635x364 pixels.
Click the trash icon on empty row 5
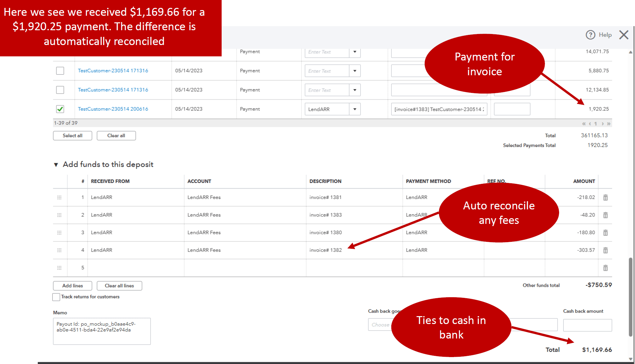pos(605,268)
